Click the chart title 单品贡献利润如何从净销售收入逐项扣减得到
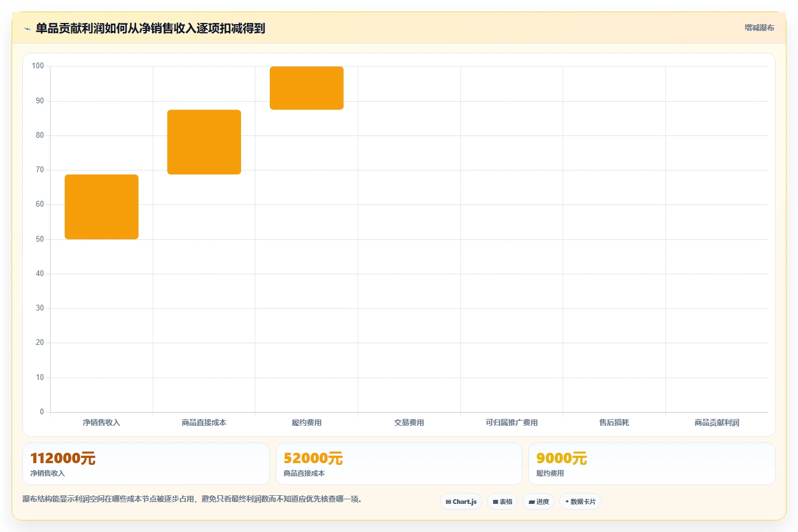The width and height of the screenshot is (798, 532). tap(150, 28)
